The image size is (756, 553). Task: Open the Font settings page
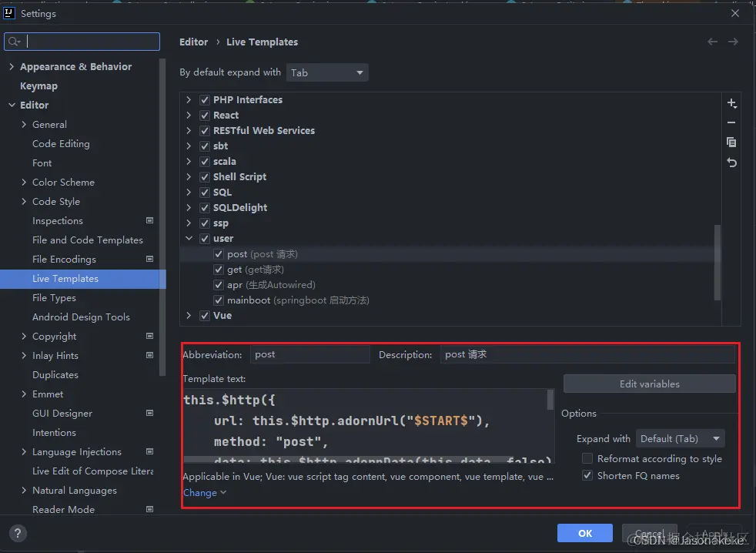click(42, 163)
